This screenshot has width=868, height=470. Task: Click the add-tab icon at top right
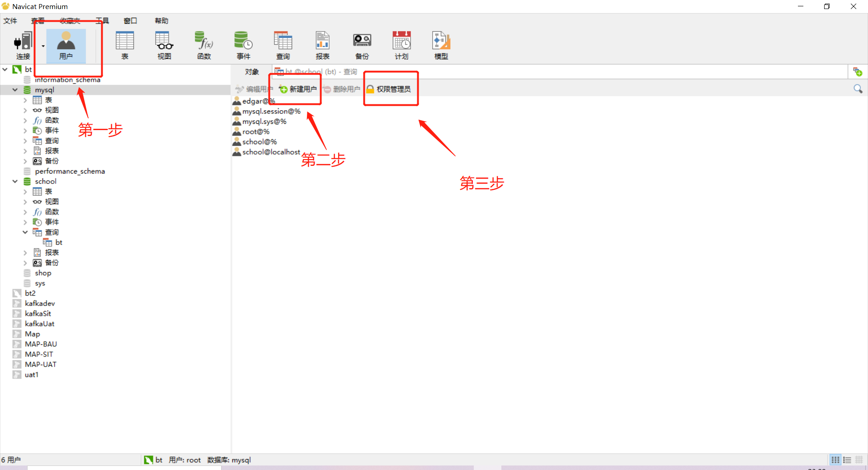click(858, 72)
